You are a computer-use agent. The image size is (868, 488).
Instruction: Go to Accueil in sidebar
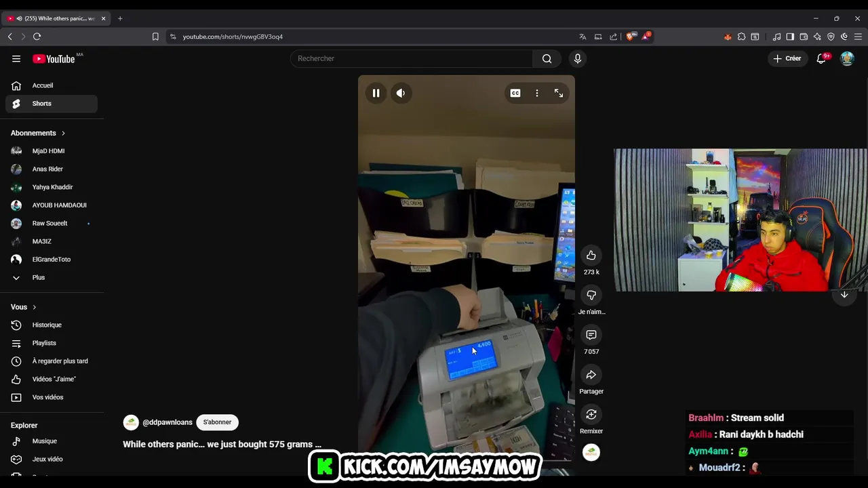point(52,85)
